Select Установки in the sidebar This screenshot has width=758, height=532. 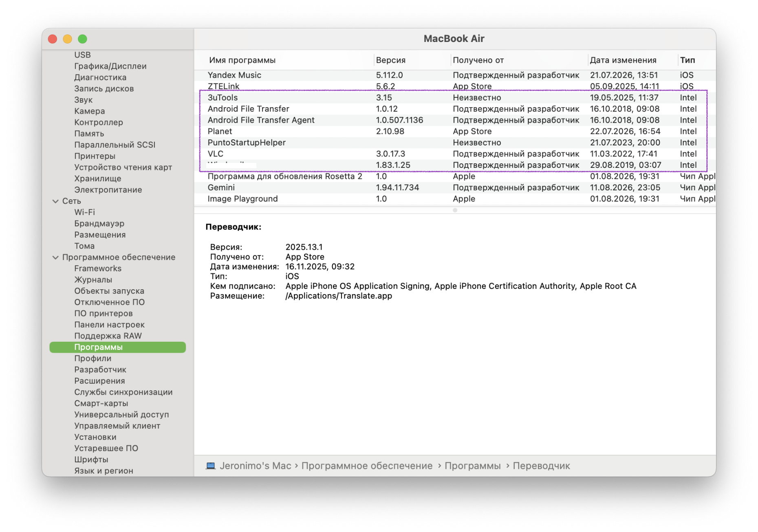click(x=95, y=437)
